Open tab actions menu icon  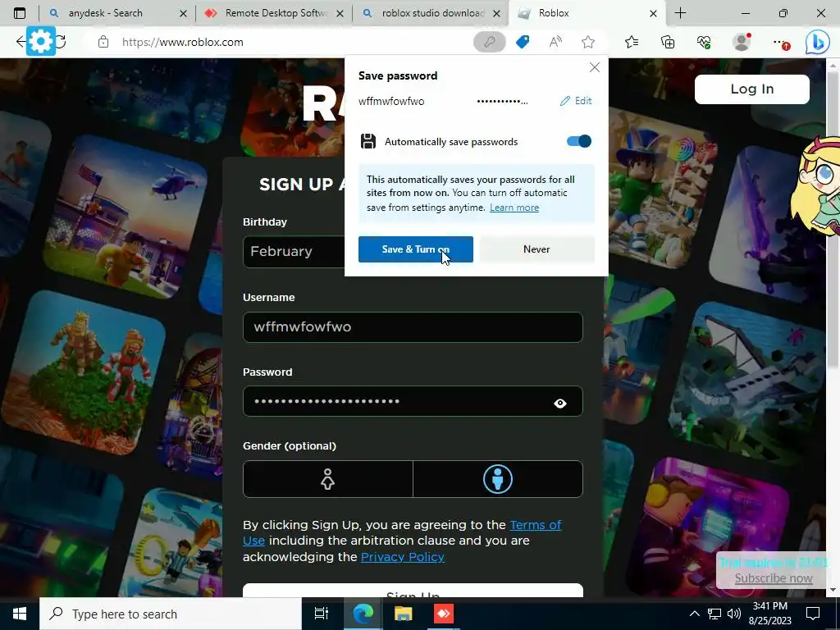tap(20, 13)
